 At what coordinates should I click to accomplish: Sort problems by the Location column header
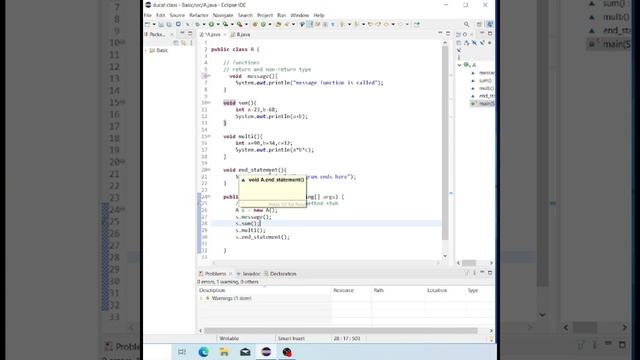pyautogui.click(x=445, y=290)
